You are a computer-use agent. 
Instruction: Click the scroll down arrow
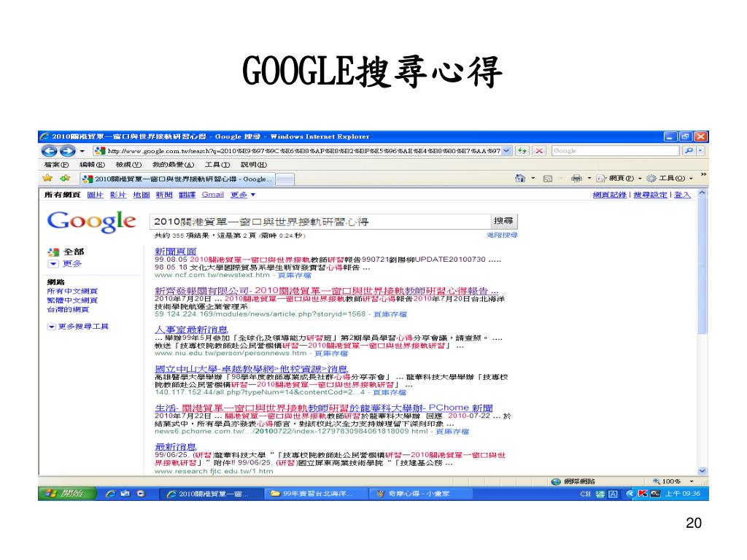click(702, 471)
